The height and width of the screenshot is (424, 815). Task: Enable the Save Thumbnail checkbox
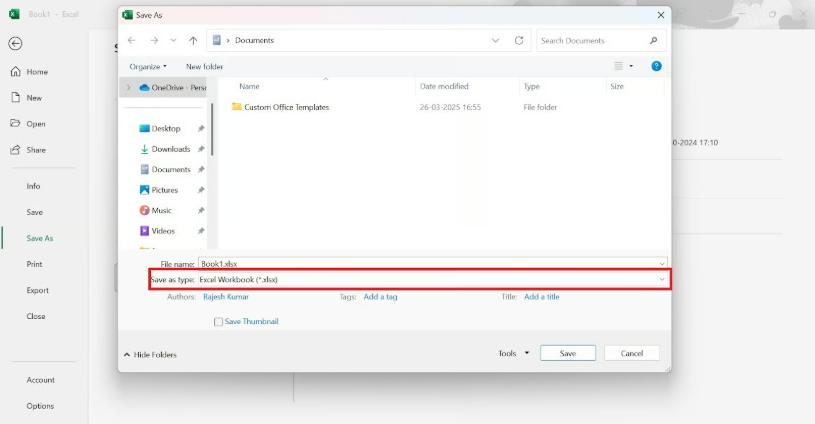(219, 322)
